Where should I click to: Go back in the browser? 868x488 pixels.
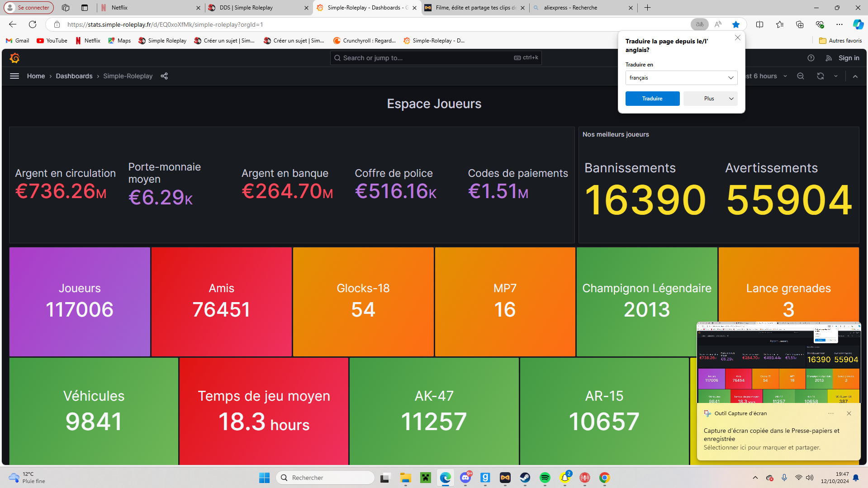(13, 24)
